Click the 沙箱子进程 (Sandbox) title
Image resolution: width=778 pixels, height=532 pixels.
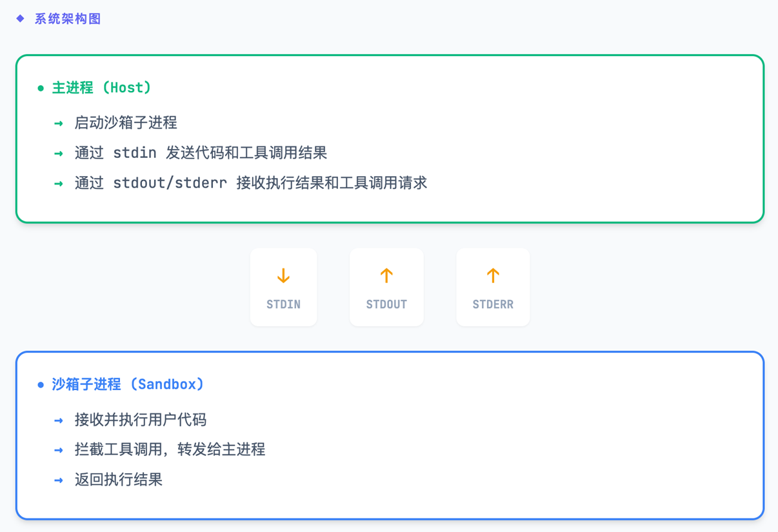(128, 384)
